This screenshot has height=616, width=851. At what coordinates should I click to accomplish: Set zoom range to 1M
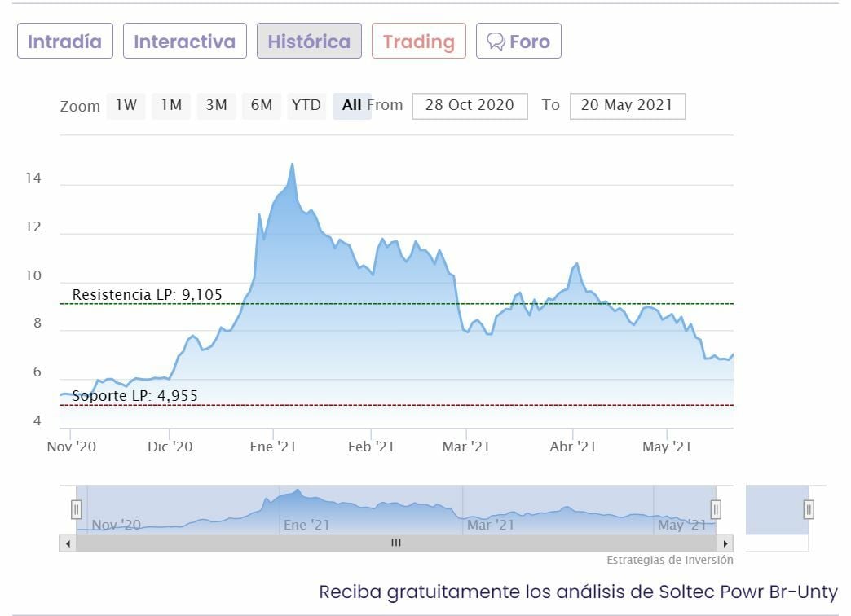171,105
